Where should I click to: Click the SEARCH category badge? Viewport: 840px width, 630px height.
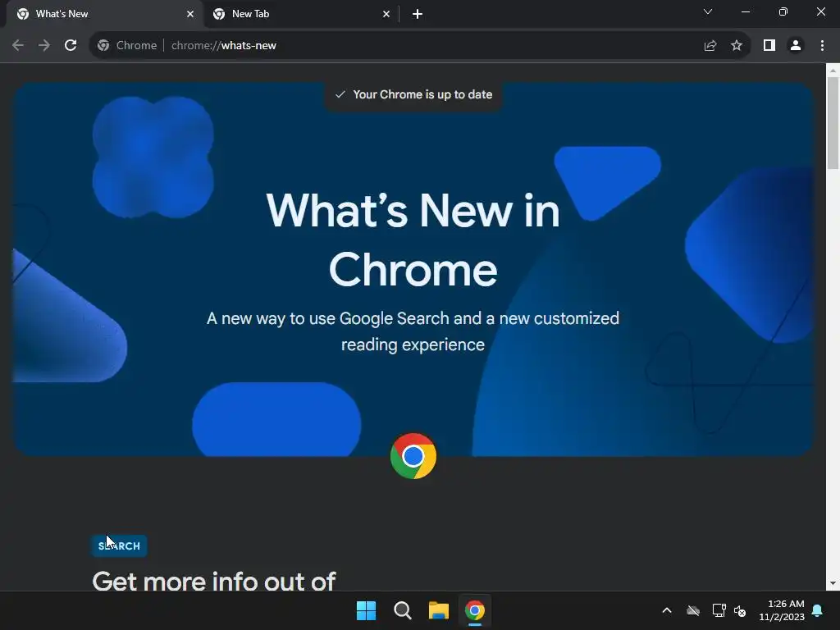click(x=119, y=546)
